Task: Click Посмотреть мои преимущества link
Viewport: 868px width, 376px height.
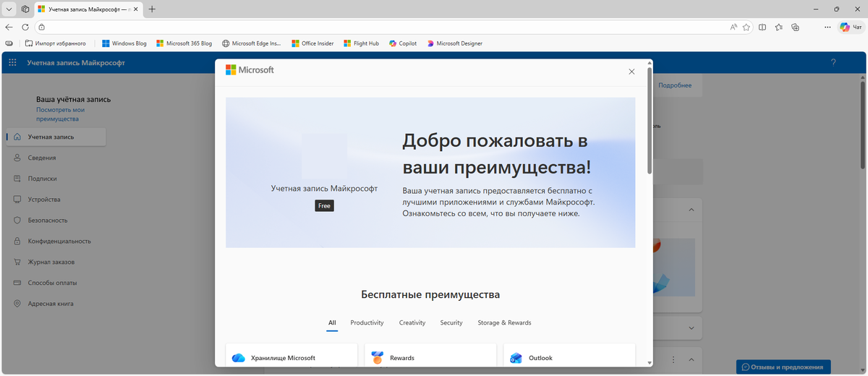Action: (60, 114)
